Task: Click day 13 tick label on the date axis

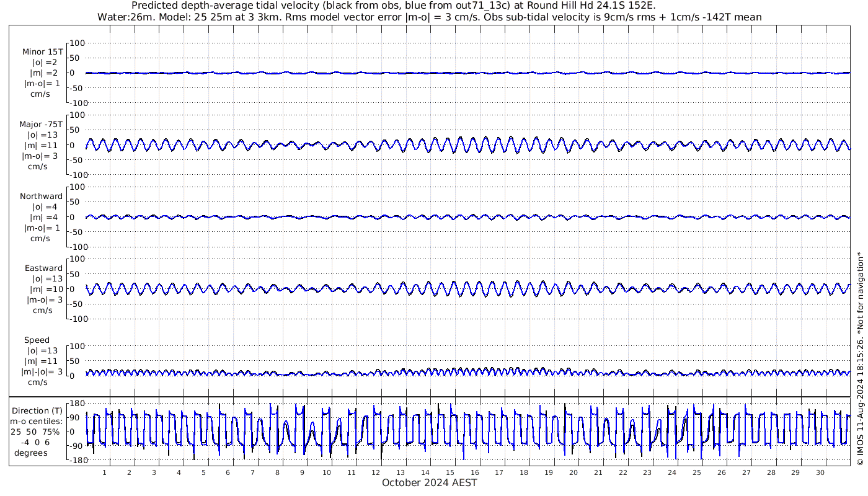Action: pos(401,472)
